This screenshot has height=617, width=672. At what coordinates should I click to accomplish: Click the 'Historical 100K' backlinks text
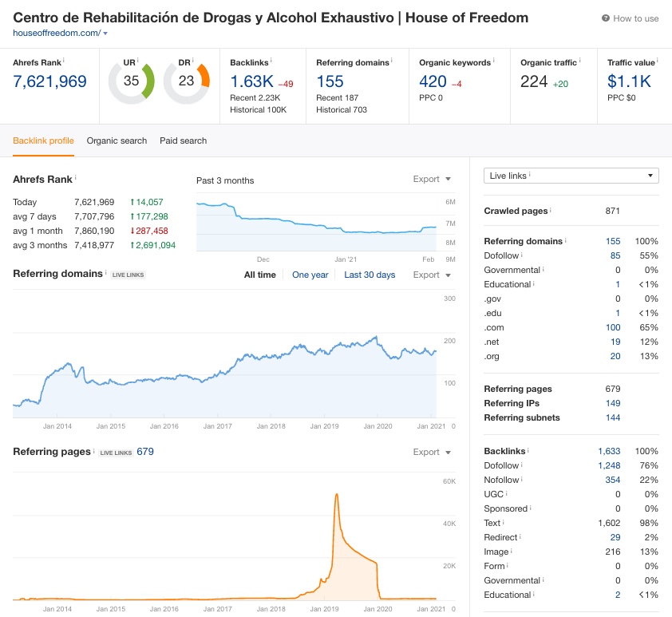pyautogui.click(x=258, y=109)
